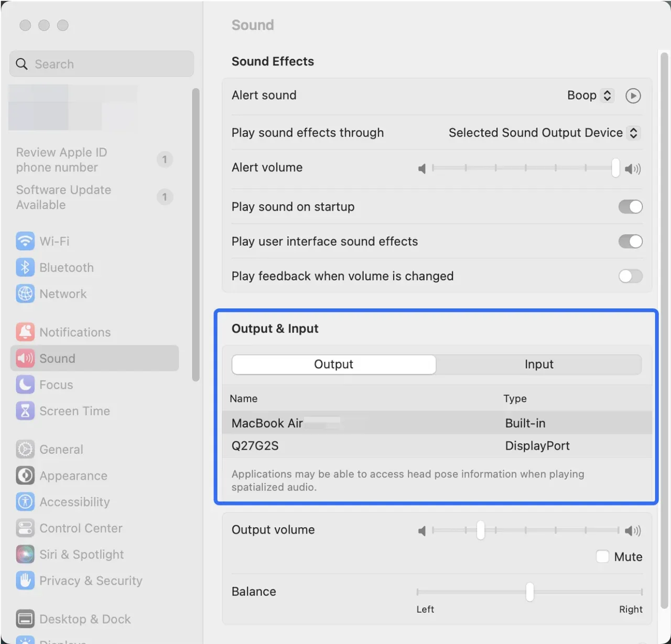Open Review Apple ID phone number
The image size is (671, 644).
coord(95,160)
